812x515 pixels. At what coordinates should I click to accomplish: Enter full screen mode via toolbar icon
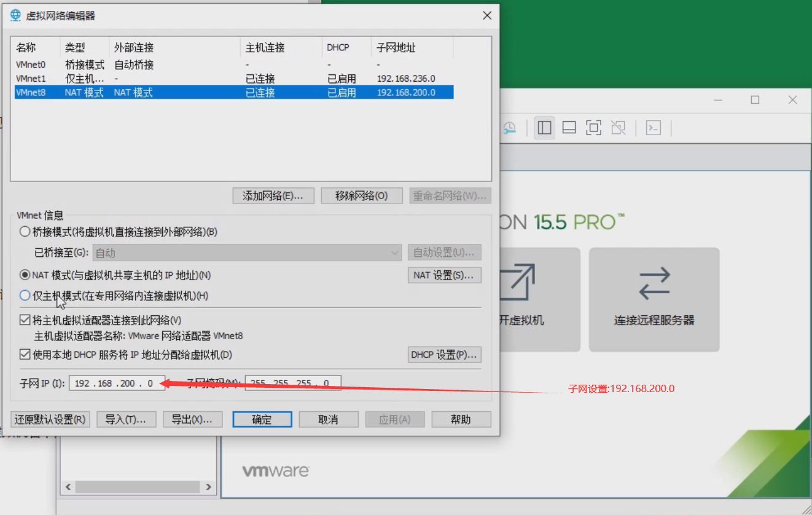593,127
